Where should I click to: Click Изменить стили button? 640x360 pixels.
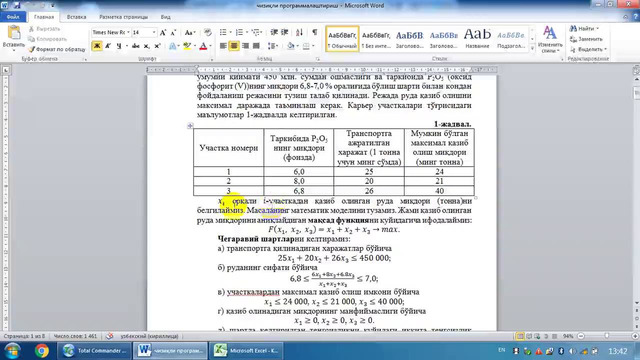(x=550, y=40)
